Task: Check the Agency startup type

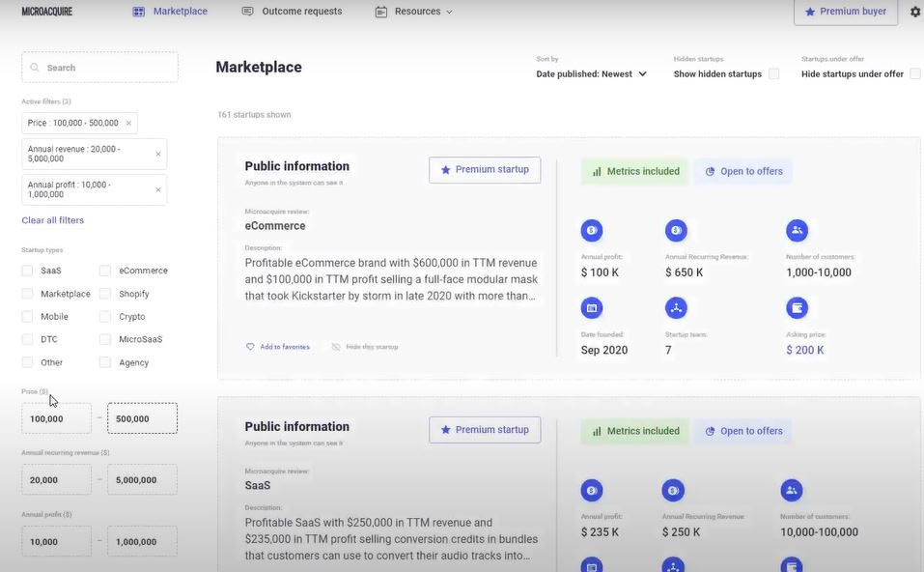Action: coord(105,362)
